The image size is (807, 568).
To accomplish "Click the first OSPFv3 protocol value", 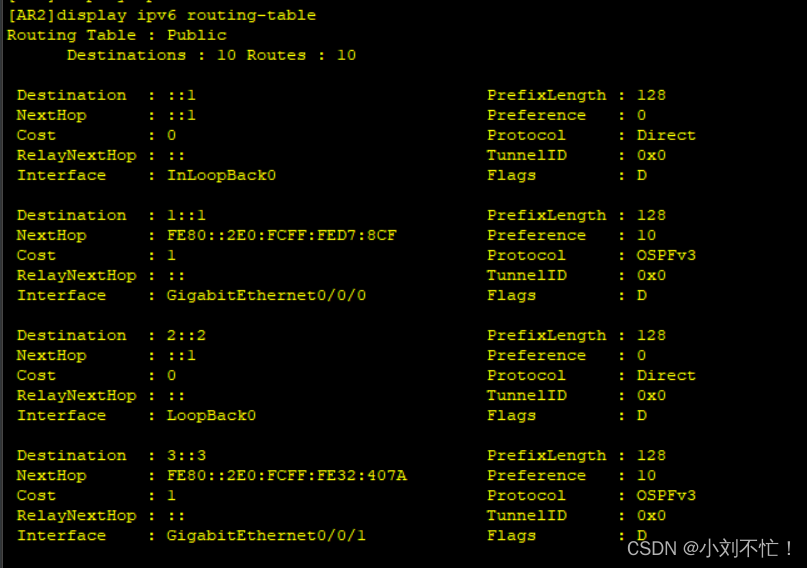I will tap(666, 256).
